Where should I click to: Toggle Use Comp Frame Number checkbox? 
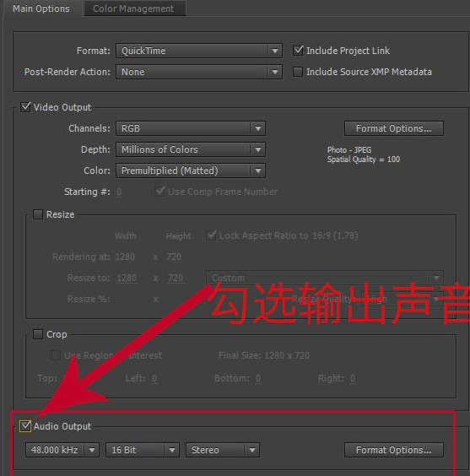159,192
